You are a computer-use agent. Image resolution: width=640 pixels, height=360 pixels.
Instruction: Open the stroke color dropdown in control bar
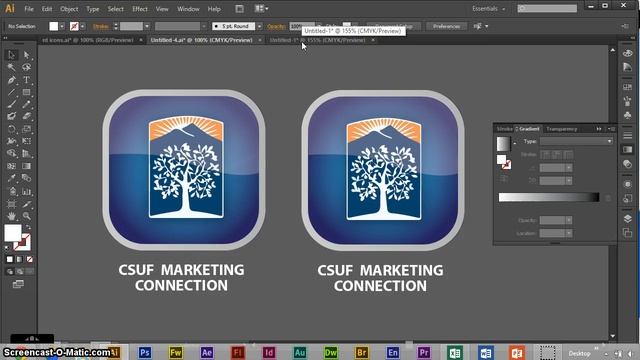(x=82, y=26)
